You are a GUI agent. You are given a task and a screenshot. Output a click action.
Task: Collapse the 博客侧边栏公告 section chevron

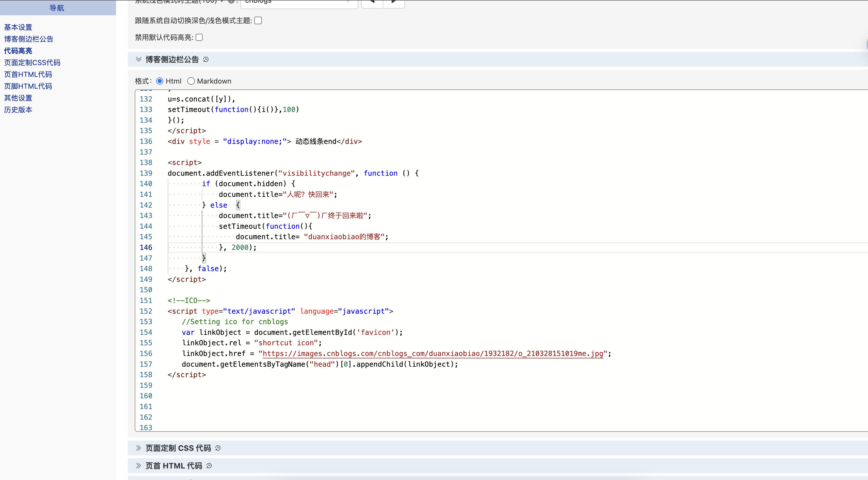139,59
